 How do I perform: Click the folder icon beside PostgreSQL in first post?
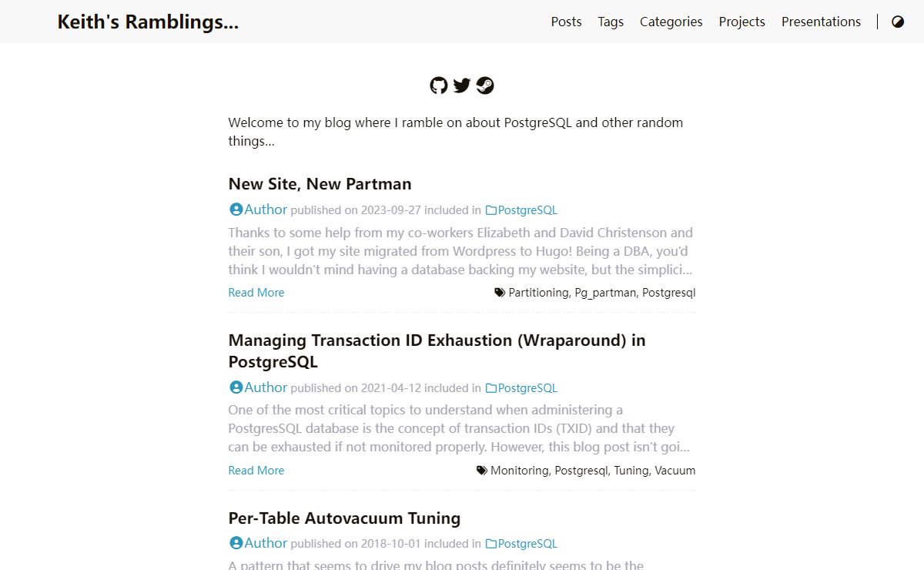click(491, 210)
